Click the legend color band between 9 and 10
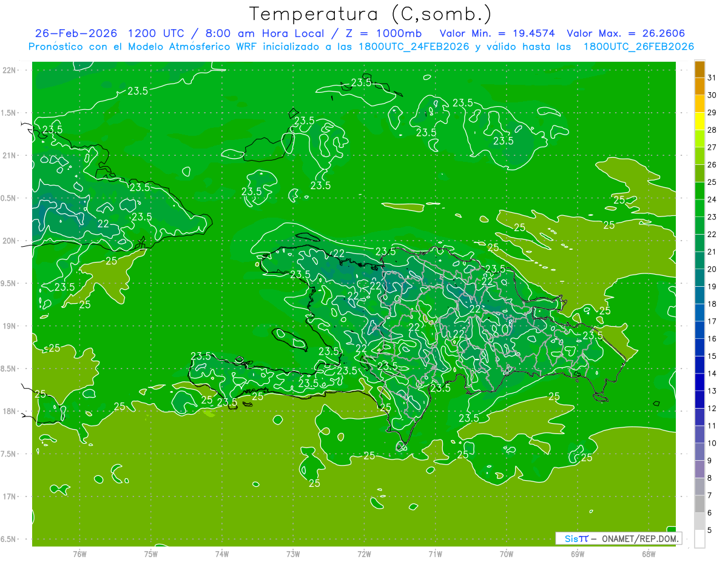 700,452
